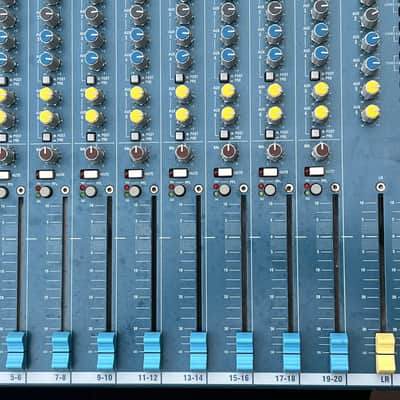Screen dimensions: 400x400
Task: Turn the lower yellow aux knob on channel 15-16
Action: pyautogui.click(x=229, y=115)
